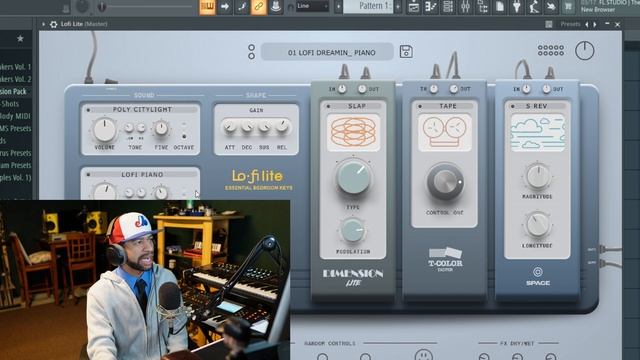The image size is (640, 360).
Task: Open the Channel rack view icon
Action: tap(448, 7)
